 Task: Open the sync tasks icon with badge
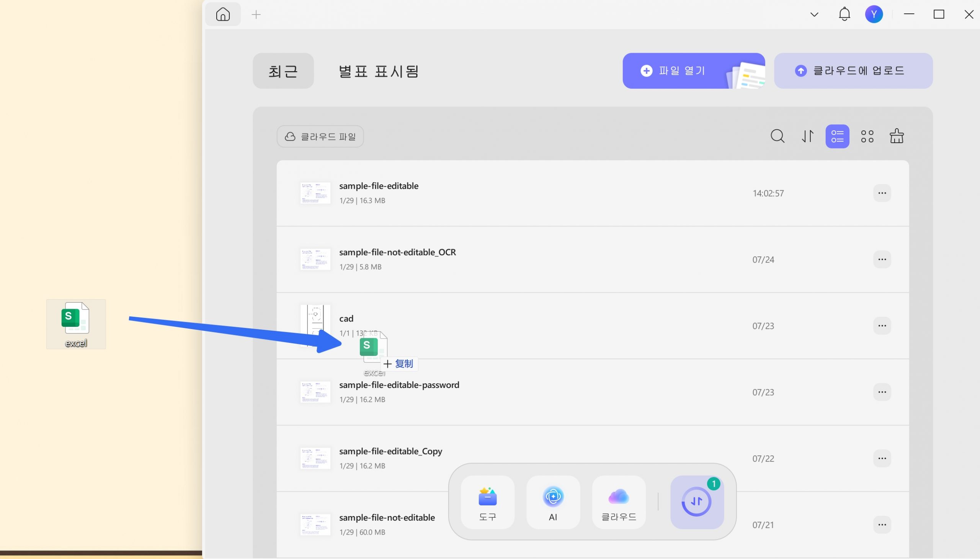(697, 502)
